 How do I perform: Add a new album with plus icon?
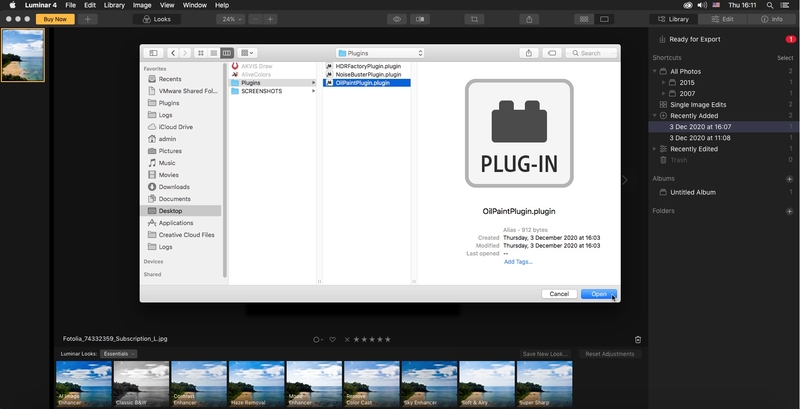[789, 179]
